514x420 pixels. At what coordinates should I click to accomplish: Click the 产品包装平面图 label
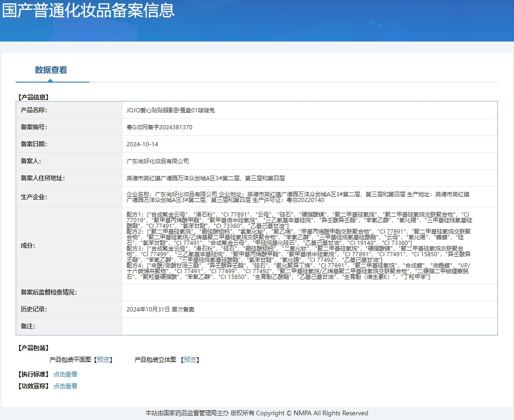click(70, 360)
